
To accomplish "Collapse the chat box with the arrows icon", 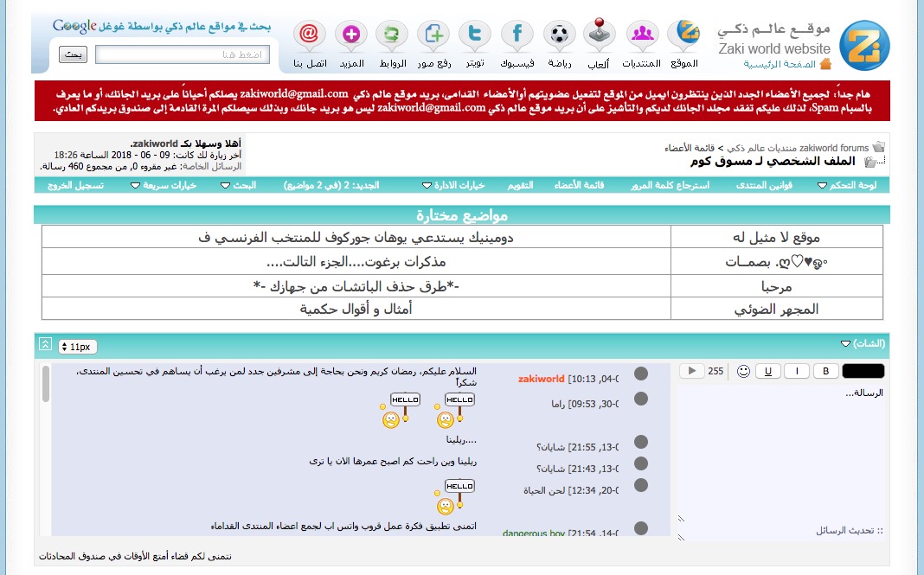I will [45, 344].
